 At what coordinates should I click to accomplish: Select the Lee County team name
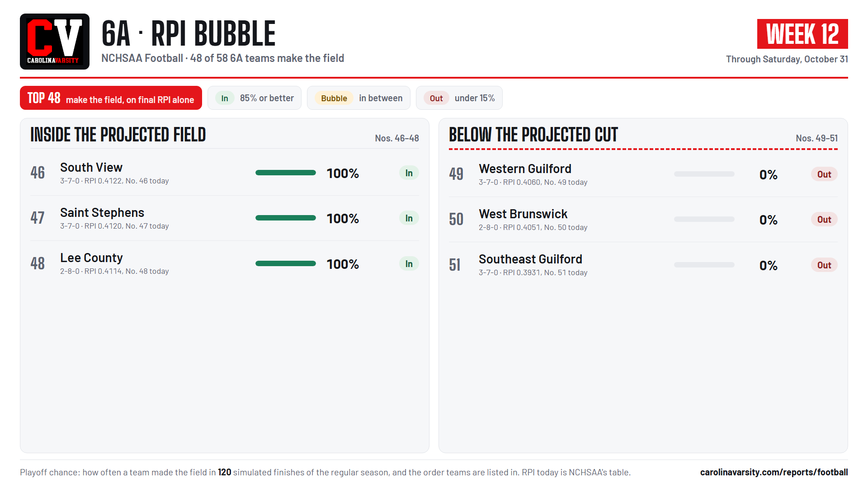91,258
